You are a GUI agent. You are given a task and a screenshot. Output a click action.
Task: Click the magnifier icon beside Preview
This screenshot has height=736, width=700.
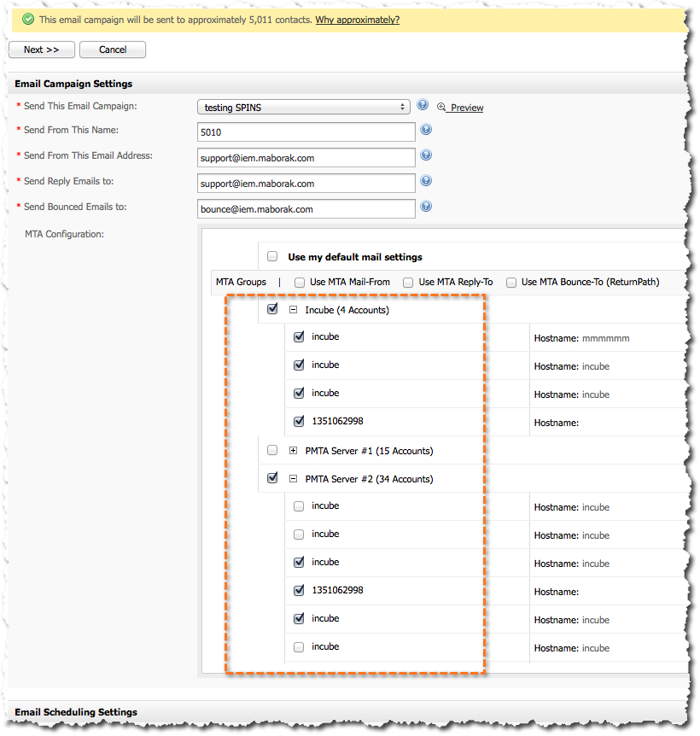(x=441, y=107)
